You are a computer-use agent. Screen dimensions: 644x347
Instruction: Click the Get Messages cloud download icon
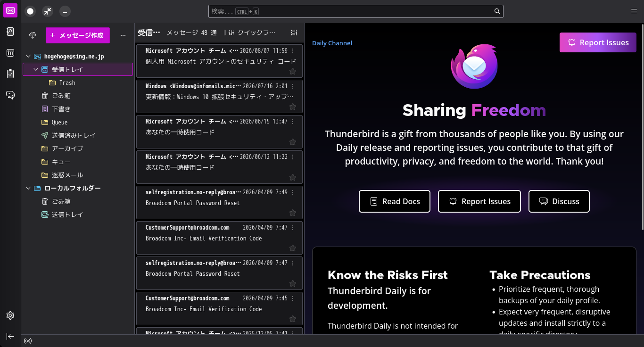33,35
